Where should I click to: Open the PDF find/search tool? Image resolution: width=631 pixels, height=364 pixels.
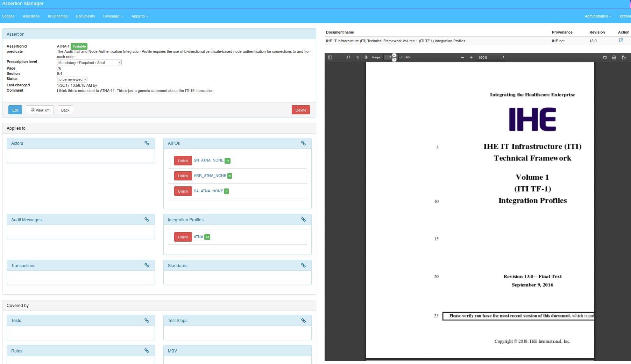pyautogui.click(x=348, y=57)
